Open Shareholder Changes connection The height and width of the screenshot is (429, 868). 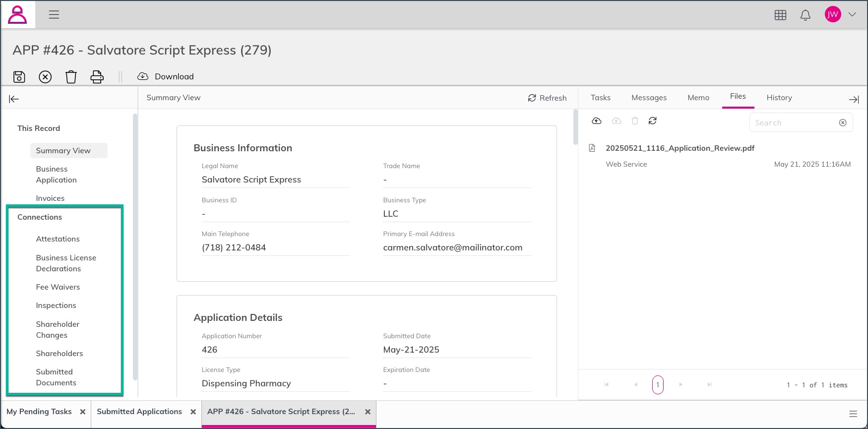click(58, 330)
